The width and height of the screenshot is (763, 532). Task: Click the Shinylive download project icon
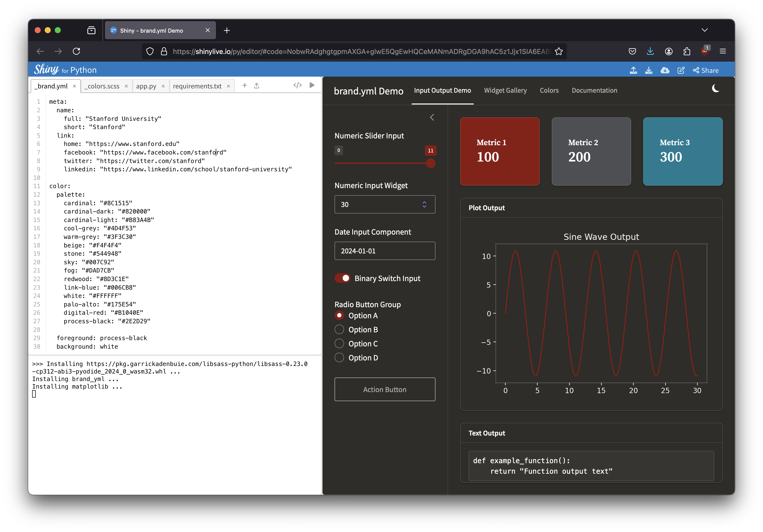click(x=649, y=70)
